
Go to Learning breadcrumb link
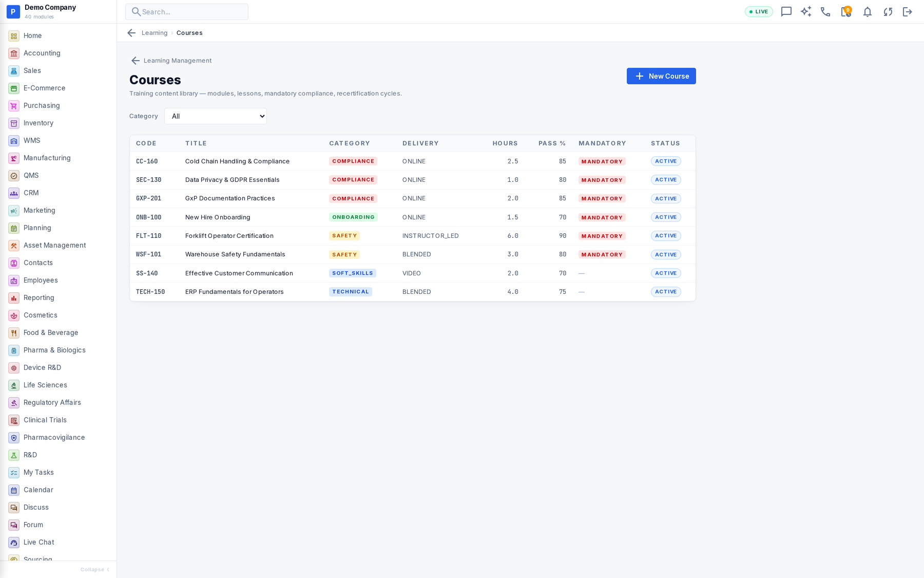point(155,33)
